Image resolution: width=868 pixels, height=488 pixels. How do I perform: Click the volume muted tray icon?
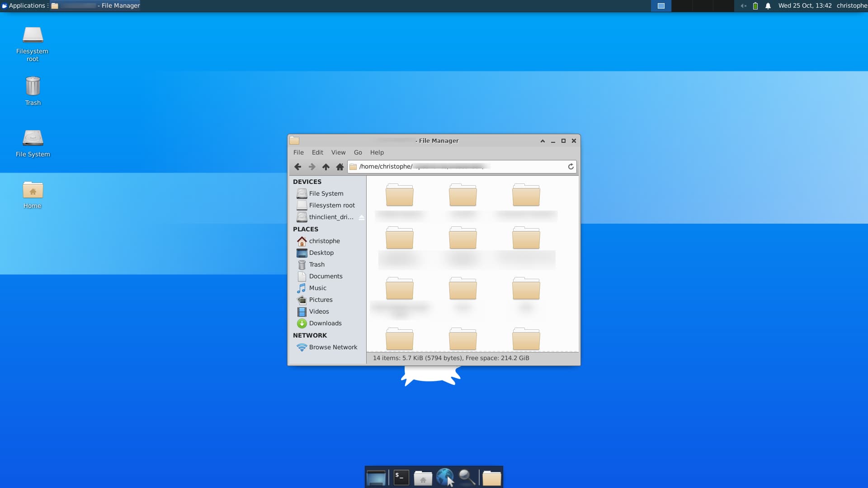point(743,6)
